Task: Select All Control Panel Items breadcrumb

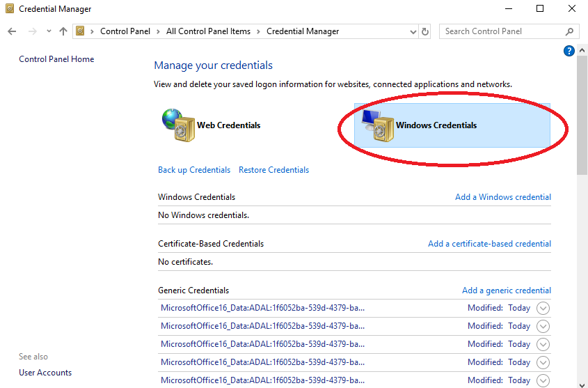Action: 207,31
